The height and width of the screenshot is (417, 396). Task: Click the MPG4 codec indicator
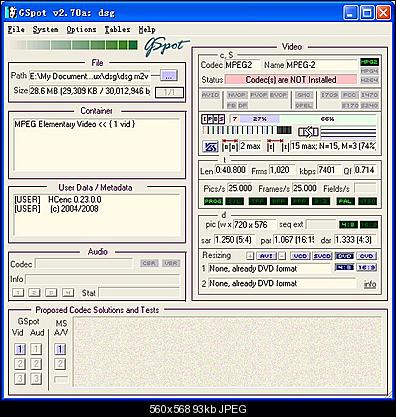(369, 71)
